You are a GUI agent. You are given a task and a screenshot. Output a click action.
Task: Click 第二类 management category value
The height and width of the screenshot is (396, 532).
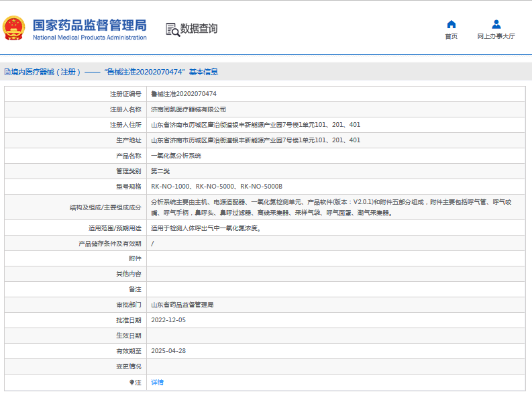coord(160,171)
